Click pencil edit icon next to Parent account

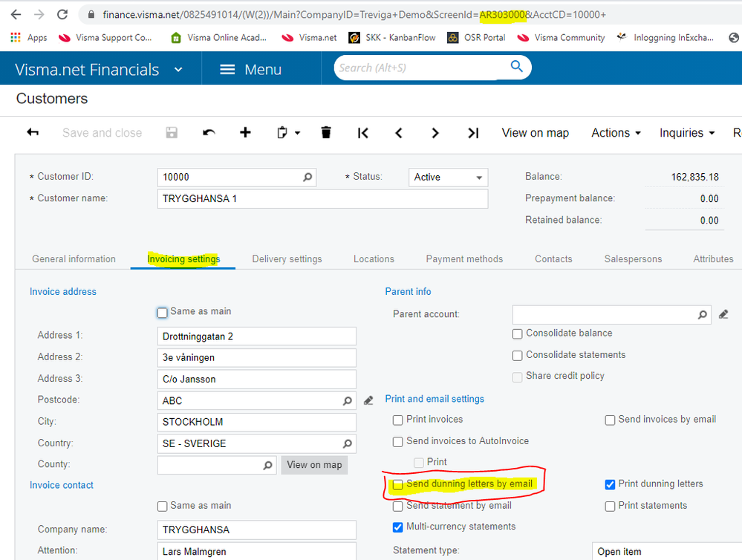tap(723, 314)
